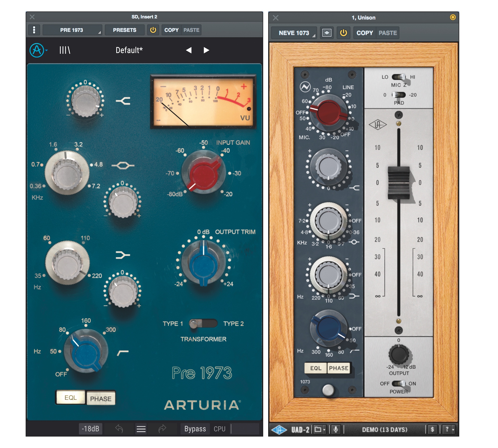
Task: Click the Default* preset name
Action: tap(129, 50)
